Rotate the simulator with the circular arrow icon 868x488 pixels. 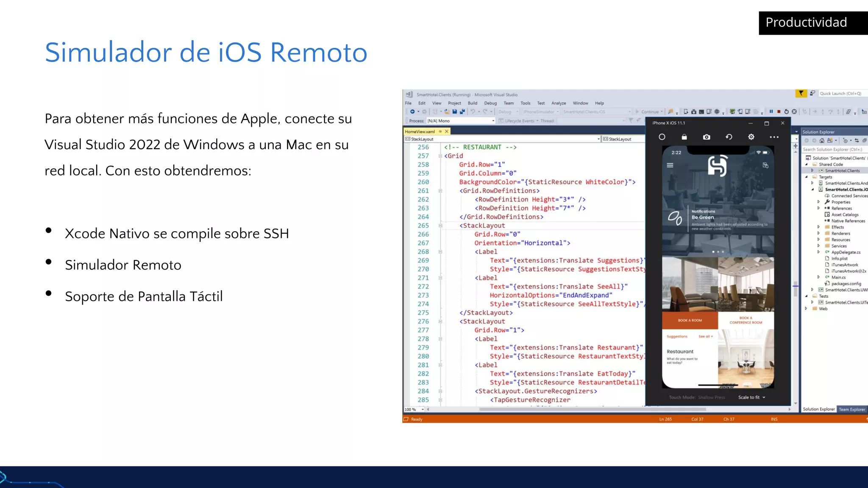[x=729, y=137]
